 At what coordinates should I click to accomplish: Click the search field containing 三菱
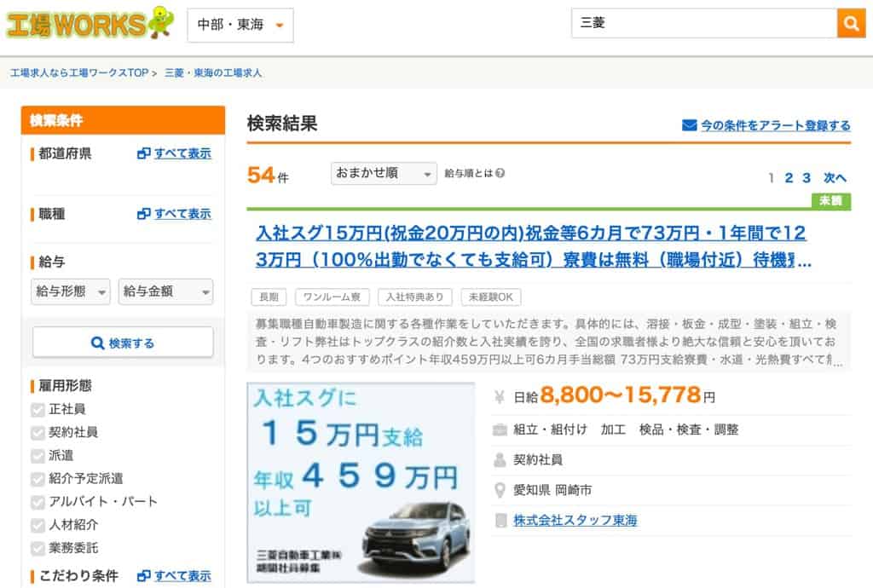click(x=704, y=23)
